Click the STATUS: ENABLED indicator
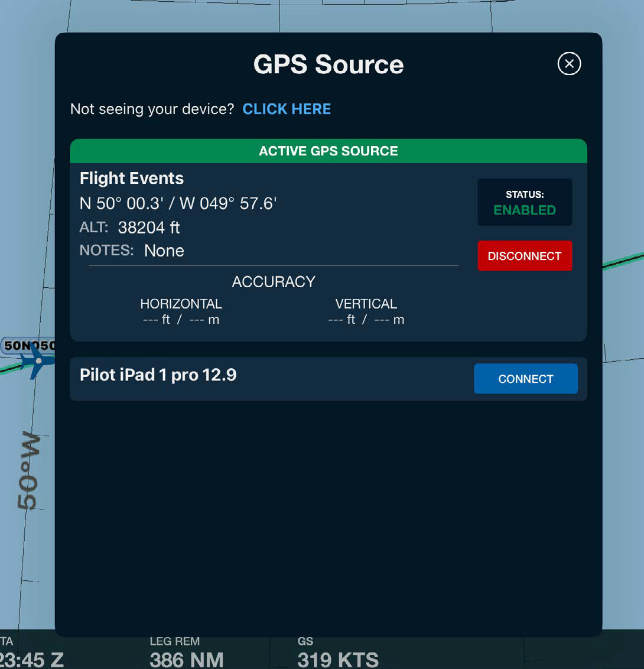Screen dimensions: 644x669 coord(525,202)
